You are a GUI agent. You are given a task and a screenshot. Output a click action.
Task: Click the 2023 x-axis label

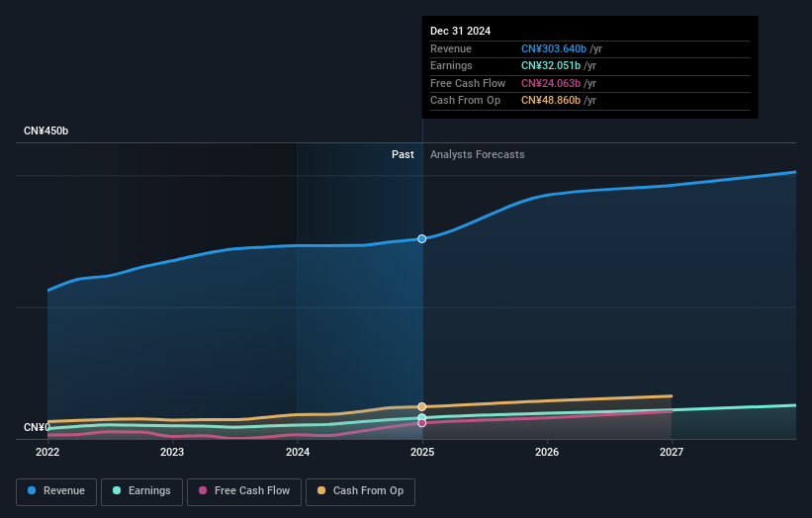click(172, 452)
